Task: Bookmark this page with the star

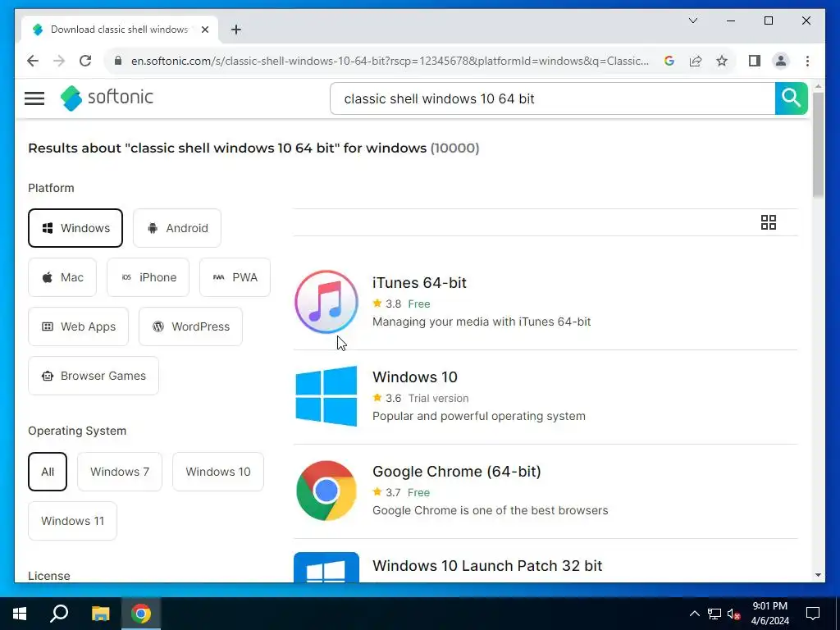Action: point(722,61)
